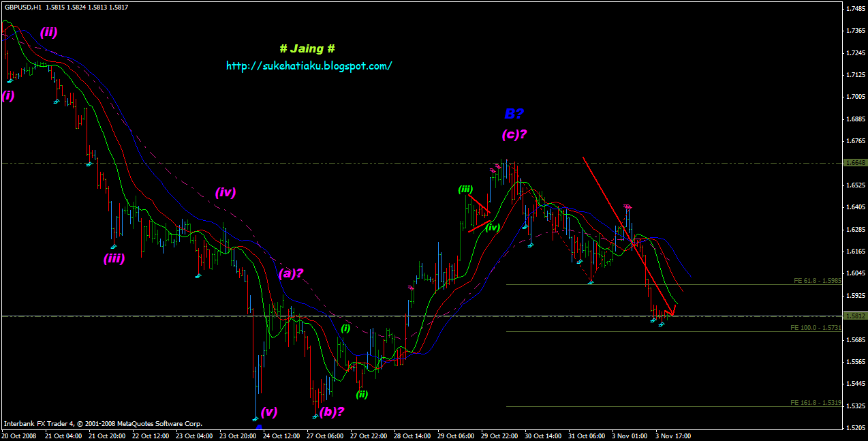The height and width of the screenshot is (441, 868).
Task: Click the 1.6165 price axis value
Action: click(855, 252)
